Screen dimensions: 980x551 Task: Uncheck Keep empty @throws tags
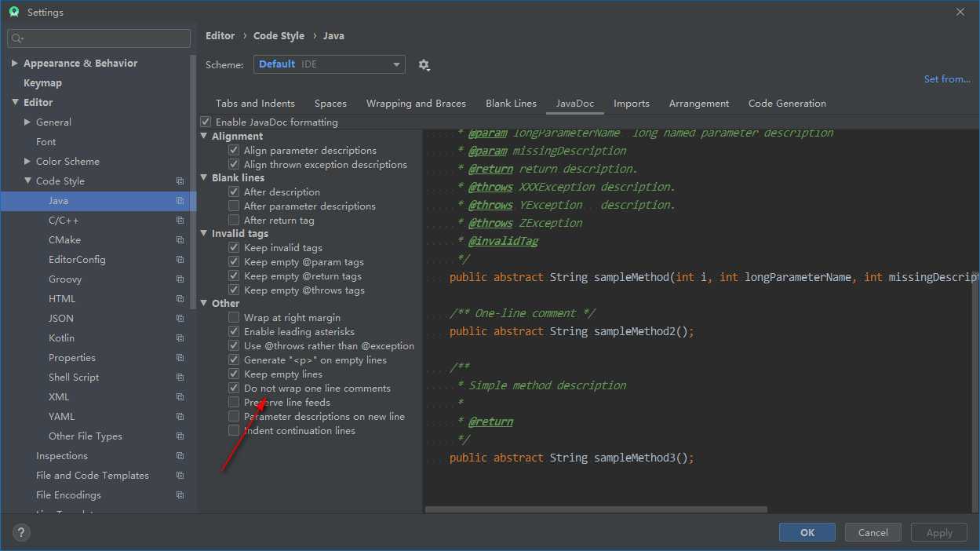pyautogui.click(x=234, y=290)
